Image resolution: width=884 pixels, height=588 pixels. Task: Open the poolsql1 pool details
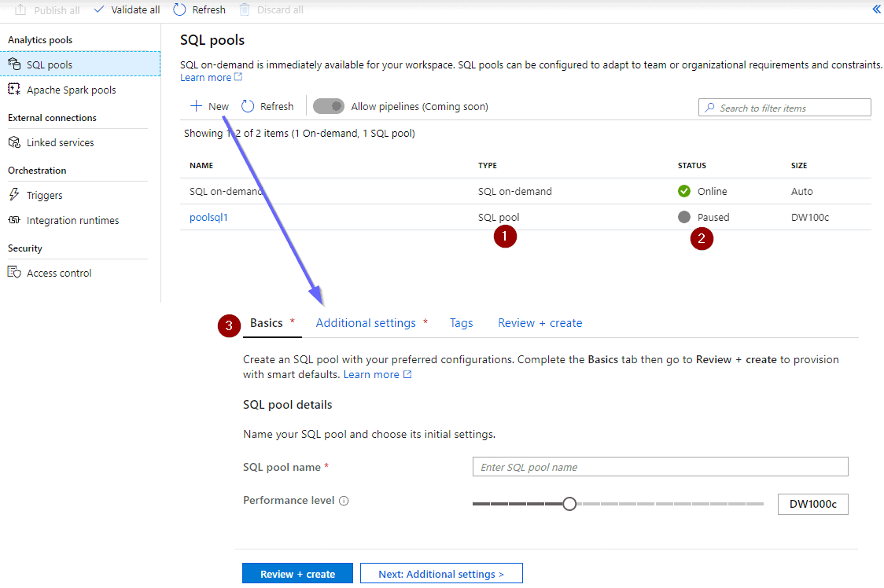(208, 216)
